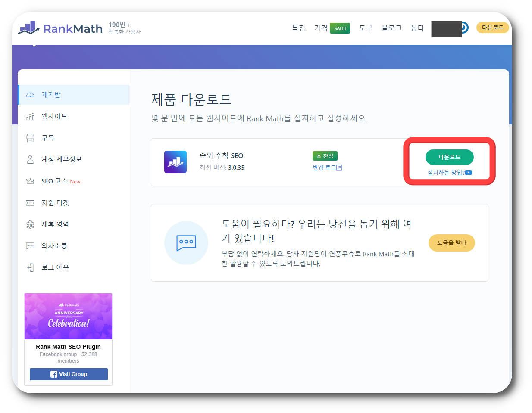Click the Visit Group Facebook button
Screen dimensions: 532x413
tap(68, 374)
